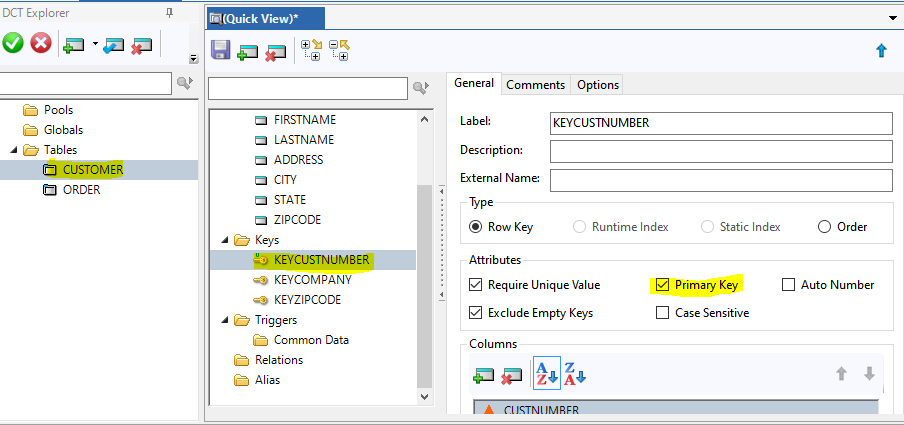The width and height of the screenshot is (904, 425).
Task: Switch to the General tab
Action: click(x=474, y=83)
